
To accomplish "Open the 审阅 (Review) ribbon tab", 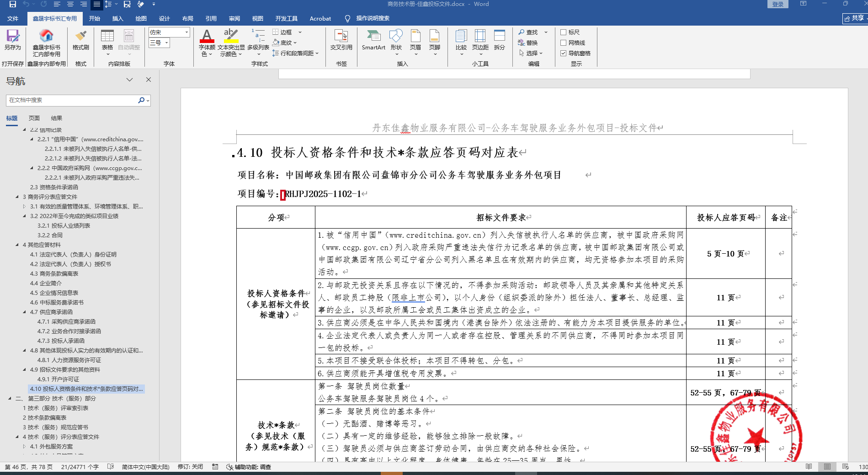I will click(234, 19).
